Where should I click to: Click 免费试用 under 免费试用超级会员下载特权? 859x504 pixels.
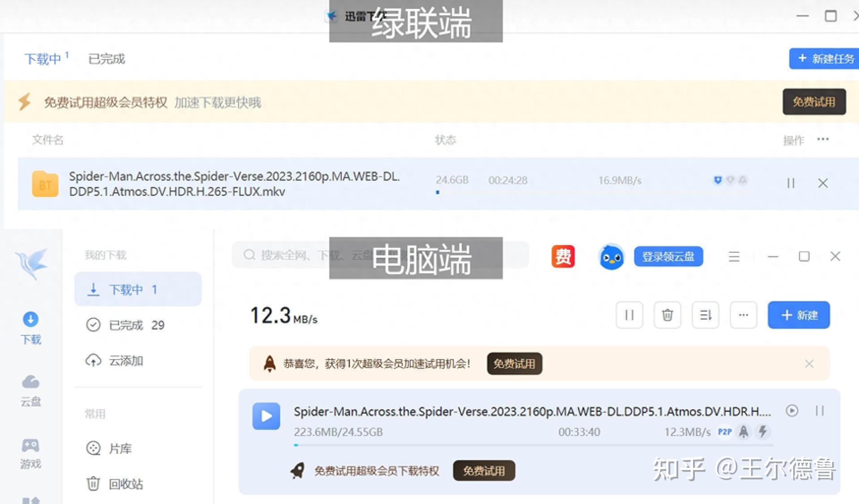pos(484,471)
